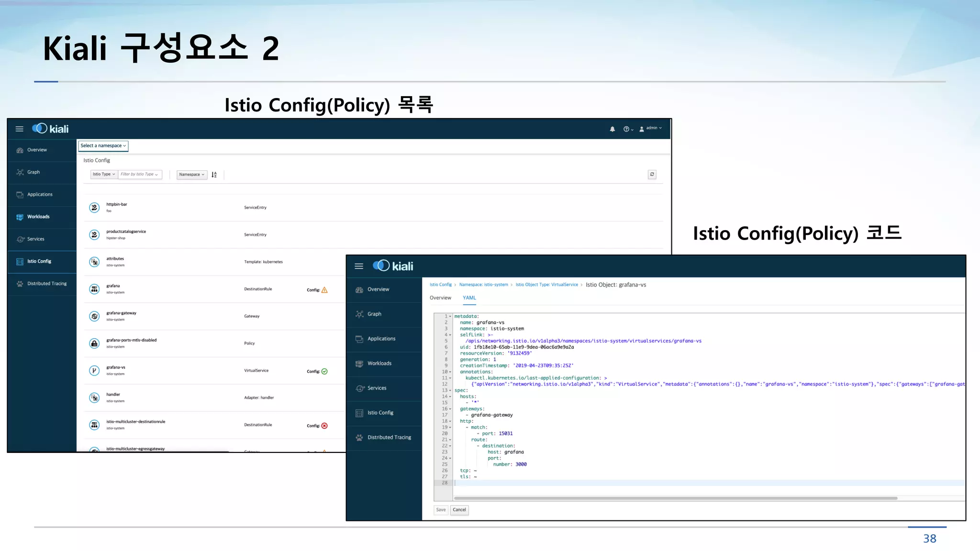The width and height of the screenshot is (980, 551).
Task: Open the help question-mark menu
Action: tap(628, 129)
